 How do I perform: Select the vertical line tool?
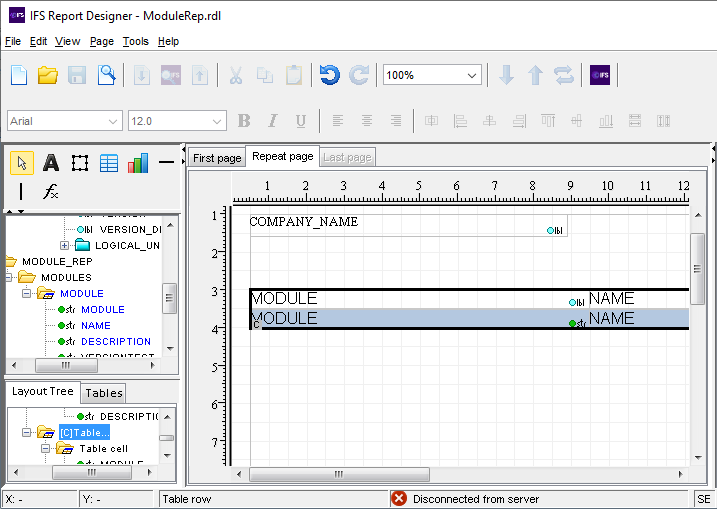coord(21,191)
